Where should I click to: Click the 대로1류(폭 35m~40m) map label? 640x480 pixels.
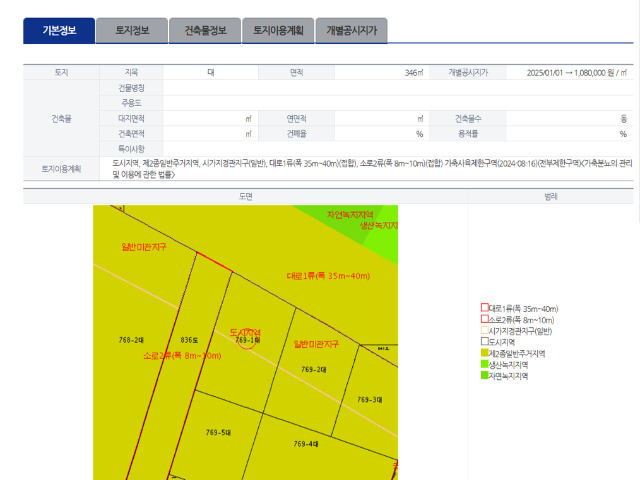tap(328, 275)
